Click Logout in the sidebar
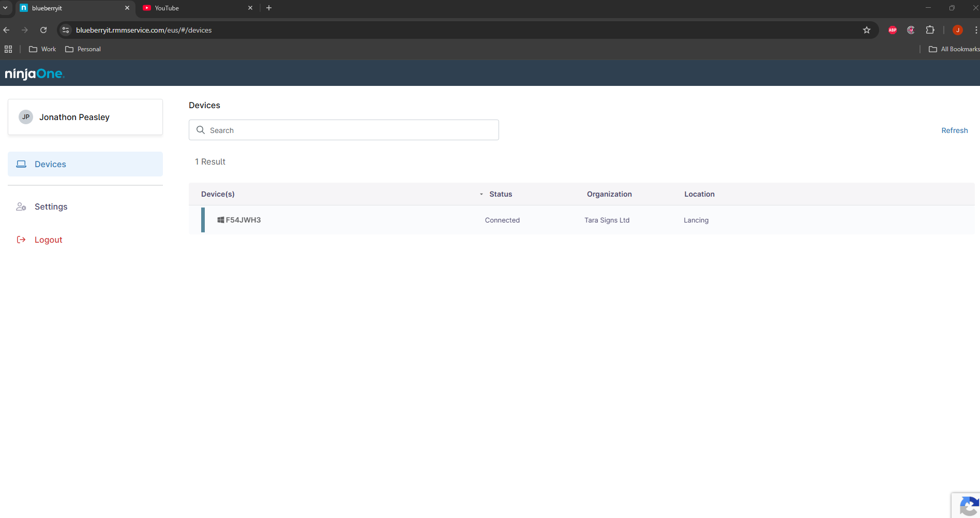Viewport: 980px width, 518px height. click(48, 240)
